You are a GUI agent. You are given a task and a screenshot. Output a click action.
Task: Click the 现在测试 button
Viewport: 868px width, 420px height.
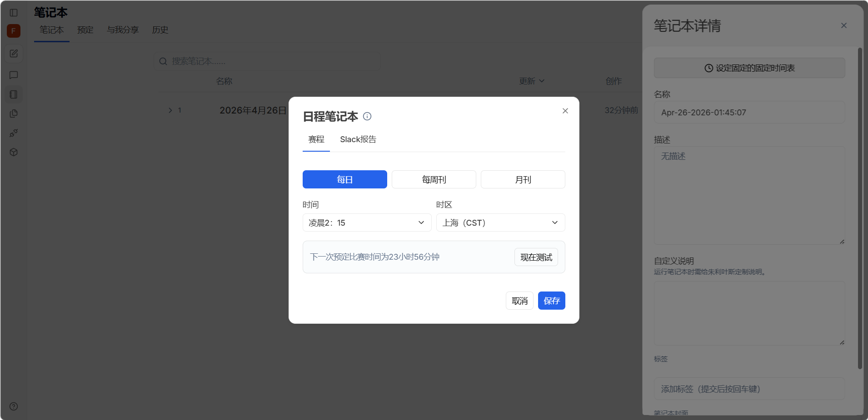pos(536,257)
